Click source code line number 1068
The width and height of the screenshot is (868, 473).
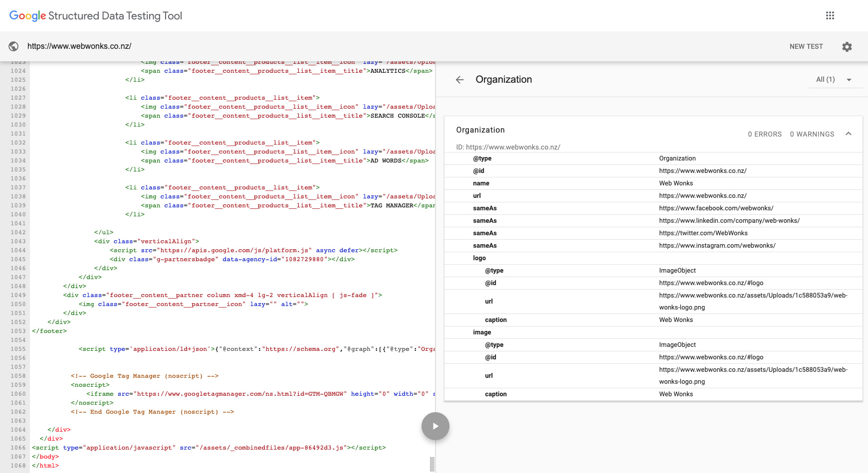click(18, 466)
